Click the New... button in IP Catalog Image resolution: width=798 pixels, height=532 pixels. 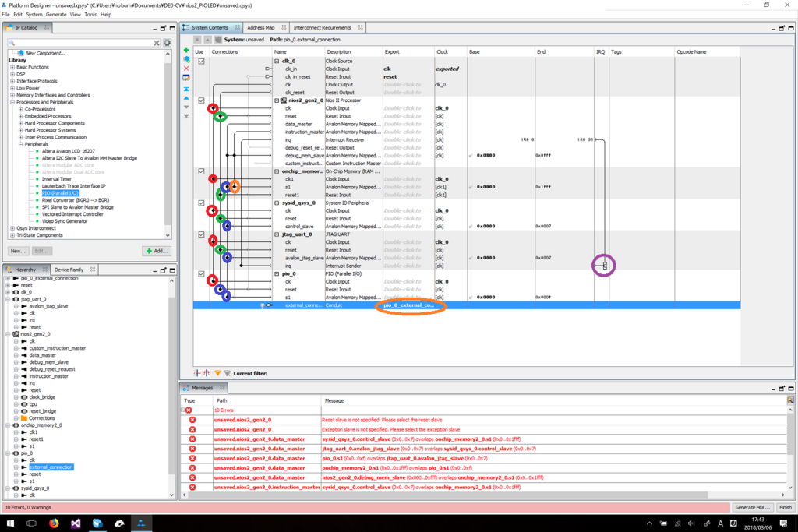(18, 252)
